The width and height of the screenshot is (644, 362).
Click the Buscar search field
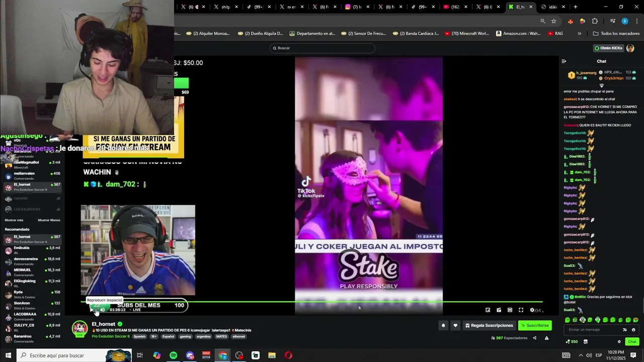click(x=323, y=48)
